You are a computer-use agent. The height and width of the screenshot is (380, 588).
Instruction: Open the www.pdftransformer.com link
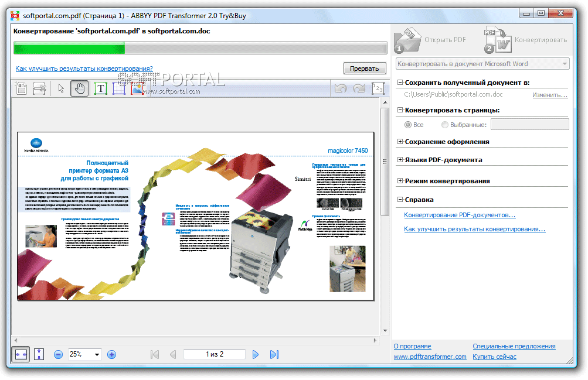430,357
